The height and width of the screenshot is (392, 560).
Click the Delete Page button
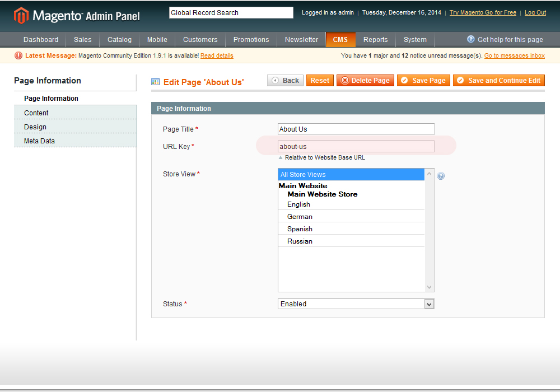click(365, 80)
